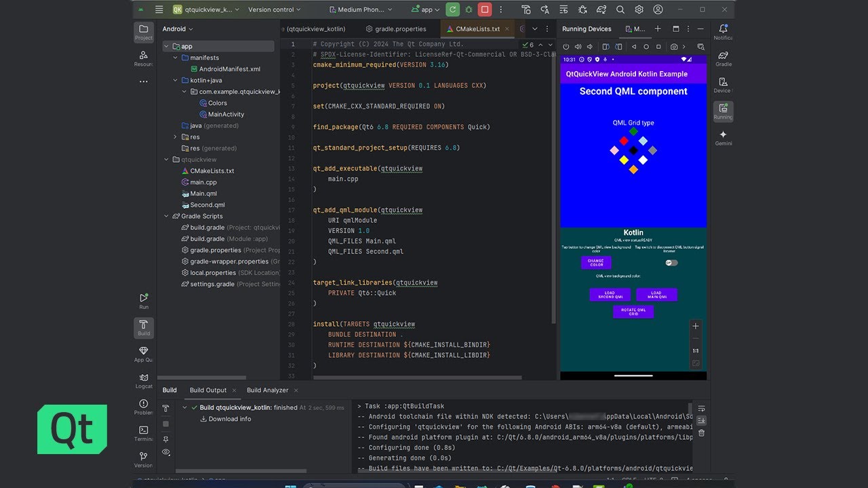Image resolution: width=868 pixels, height=488 pixels.
Task: Click the emulator zoom in plus button
Action: coord(695,326)
